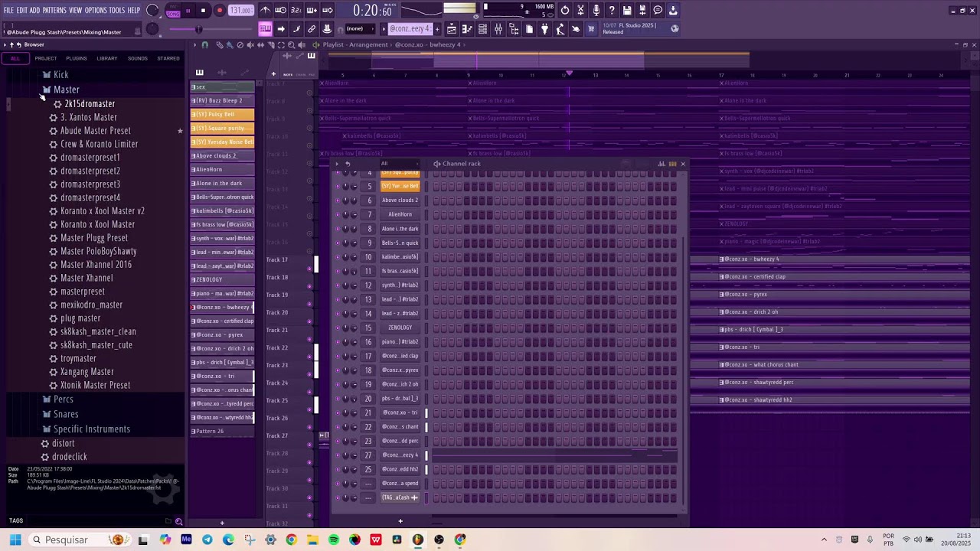Click the AlienHorn channel button
The height and width of the screenshot is (551, 980).
tap(400, 214)
